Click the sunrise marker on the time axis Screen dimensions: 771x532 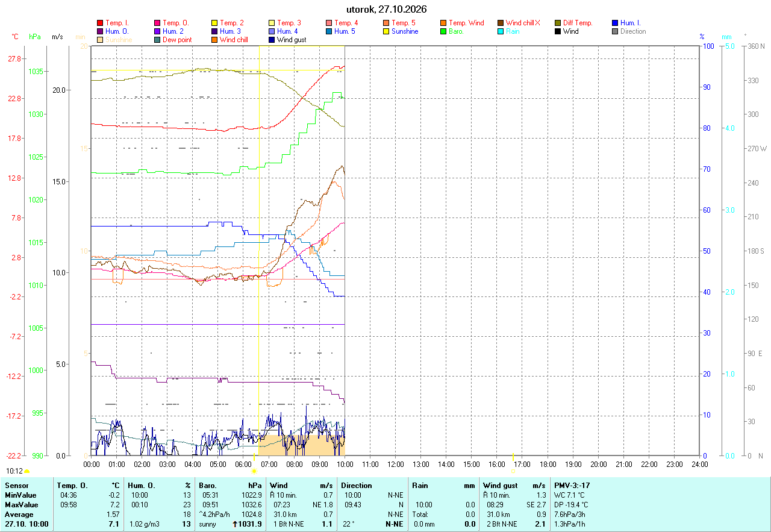point(254,471)
